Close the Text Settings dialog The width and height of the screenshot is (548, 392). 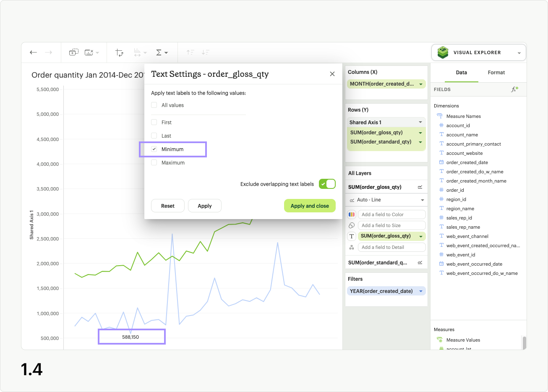pos(332,74)
